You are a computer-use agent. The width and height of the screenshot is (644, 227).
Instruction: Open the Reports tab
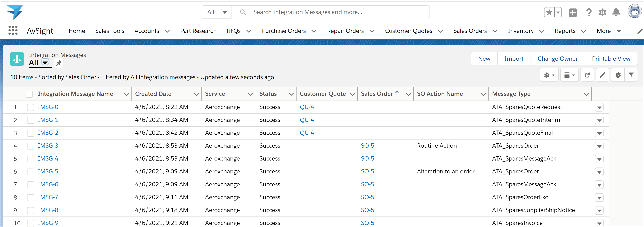click(x=565, y=31)
